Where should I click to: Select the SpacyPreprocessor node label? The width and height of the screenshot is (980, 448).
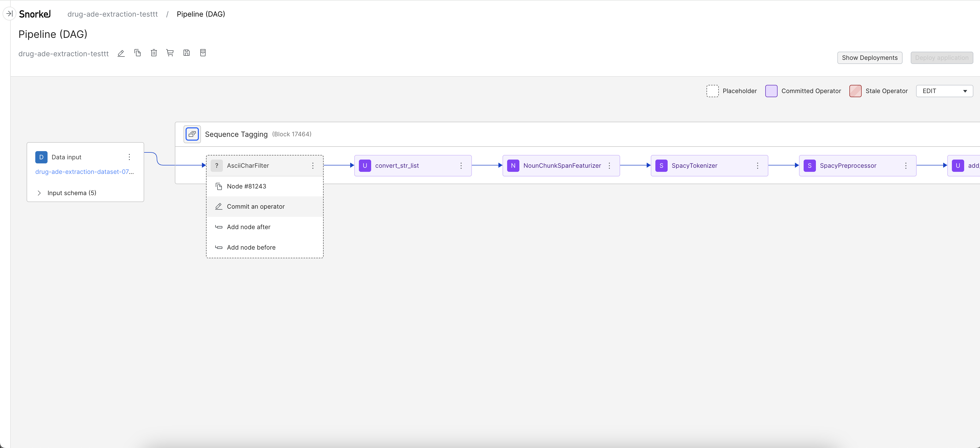click(848, 166)
